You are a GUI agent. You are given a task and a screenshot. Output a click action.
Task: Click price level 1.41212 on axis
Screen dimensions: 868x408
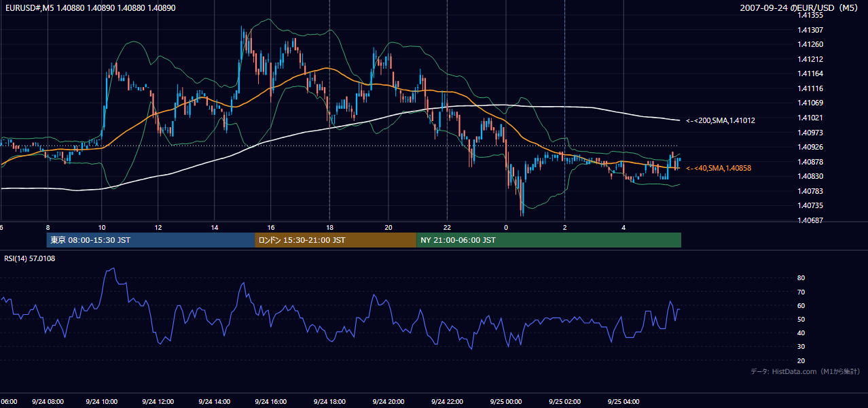[x=810, y=59]
